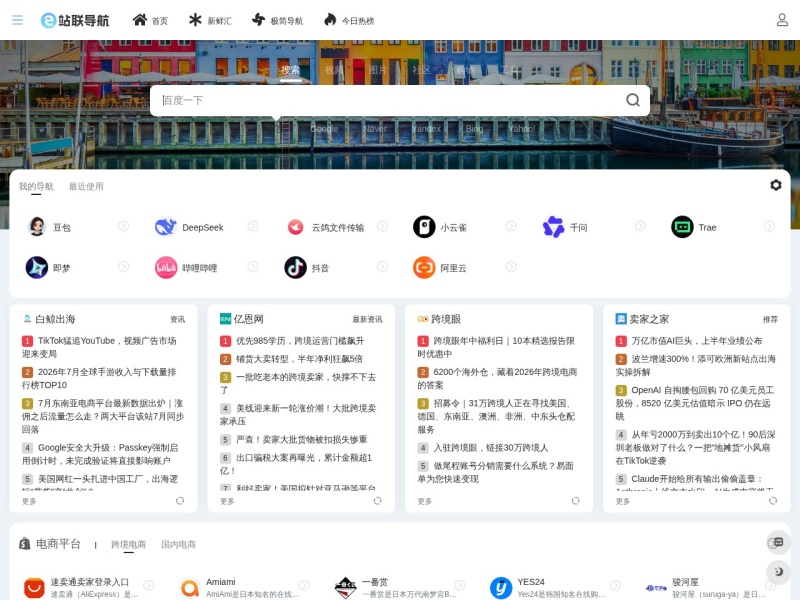The height and width of the screenshot is (600, 800).
Task: Click the arrow beside 阿里云
Action: pyautogui.click(x=511, y=266)
